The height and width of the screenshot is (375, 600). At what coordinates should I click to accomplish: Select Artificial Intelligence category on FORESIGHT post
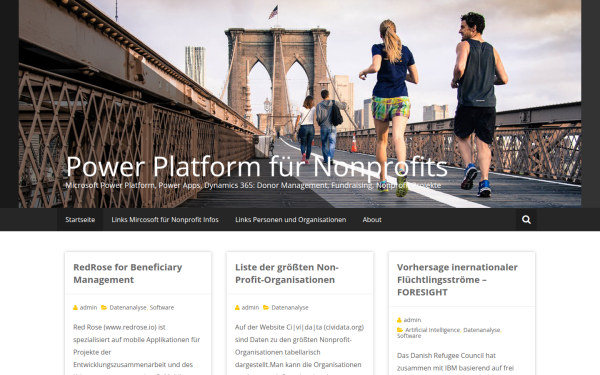click(432, 330)
